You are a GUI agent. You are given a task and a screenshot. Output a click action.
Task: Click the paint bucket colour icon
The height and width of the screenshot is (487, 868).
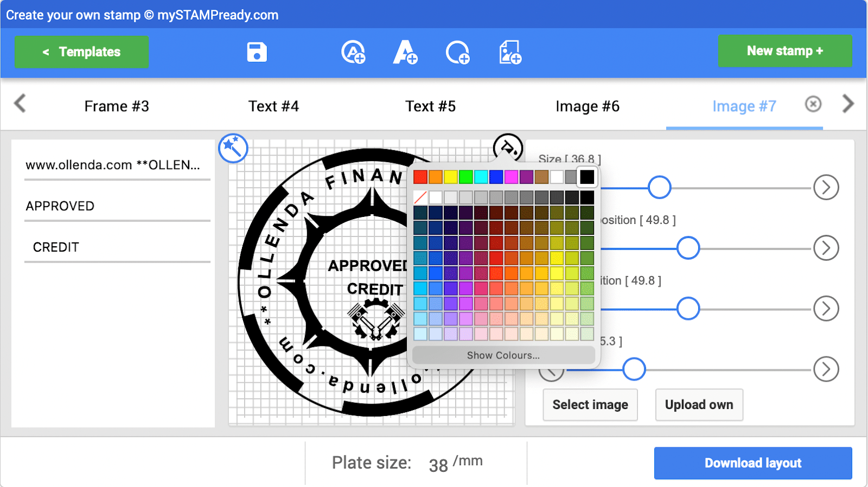point(508,148)
